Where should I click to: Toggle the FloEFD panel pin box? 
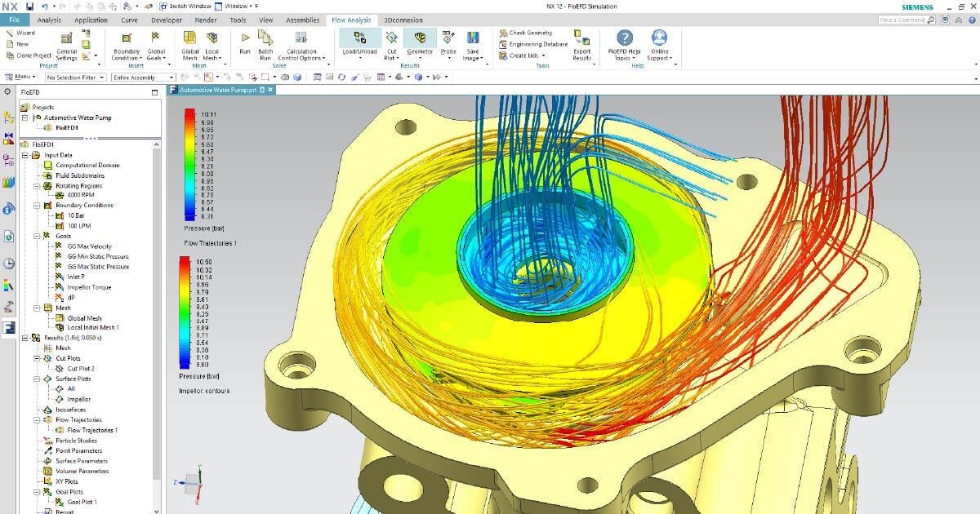coord(154,92)
